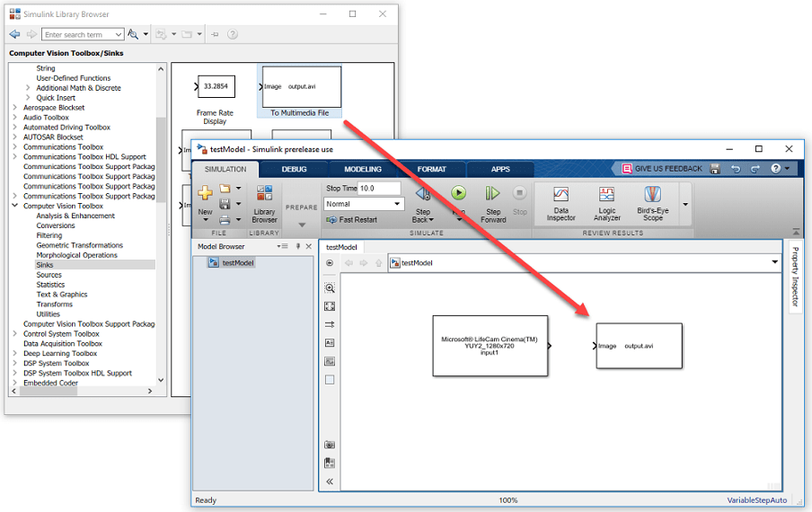Click the help question mark in Library Browser
The height and width of the screenshot is (512, 812).
pos(233,34)
